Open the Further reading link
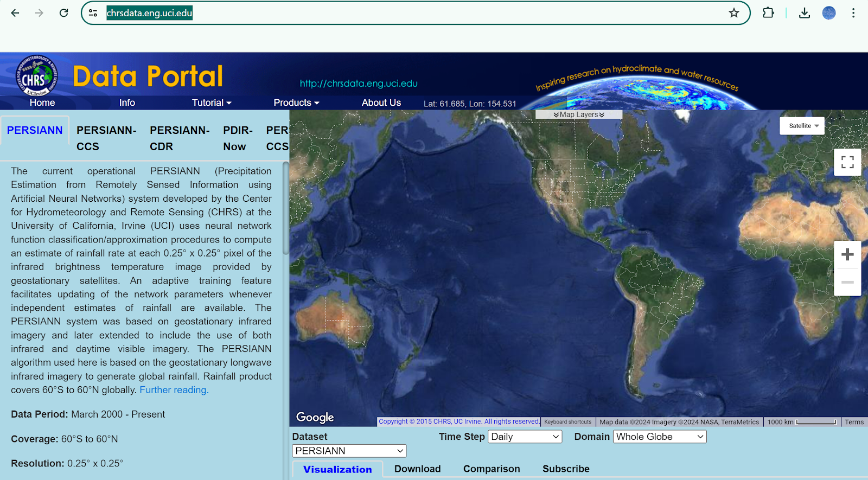The image size is (868, 480). pyautogui.click(x=174, y=390)
